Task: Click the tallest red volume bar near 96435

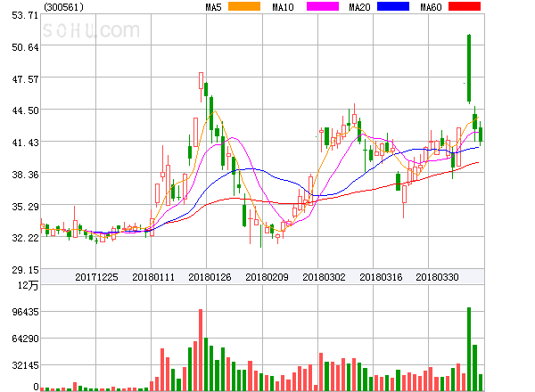Action: pos(201,350)
